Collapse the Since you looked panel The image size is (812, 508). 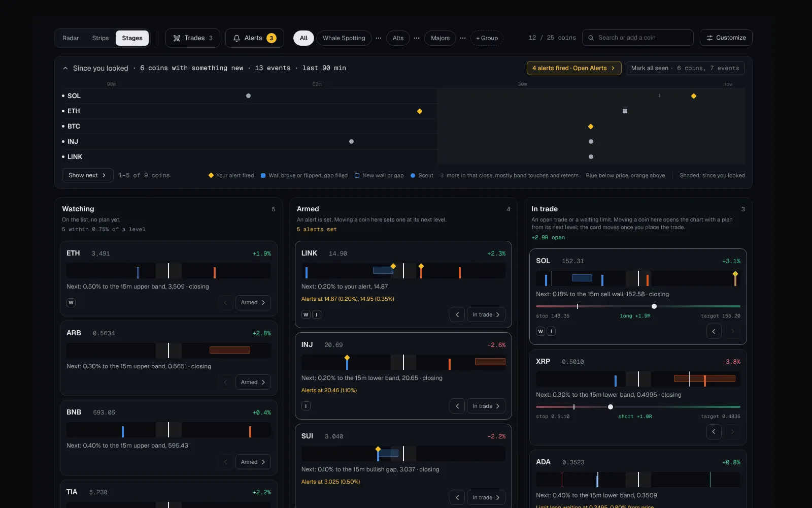[x=65, y=68]
